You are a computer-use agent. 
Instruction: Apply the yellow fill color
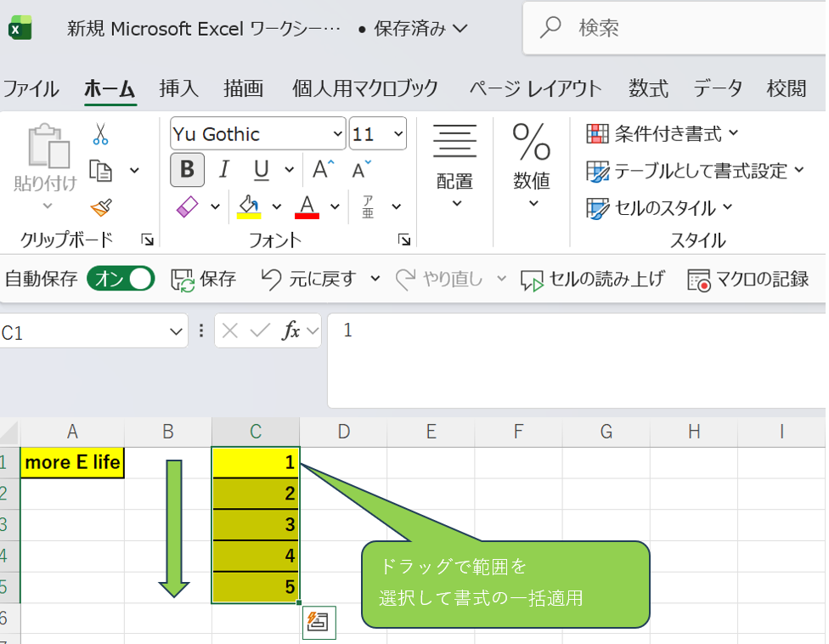(249, 206)
